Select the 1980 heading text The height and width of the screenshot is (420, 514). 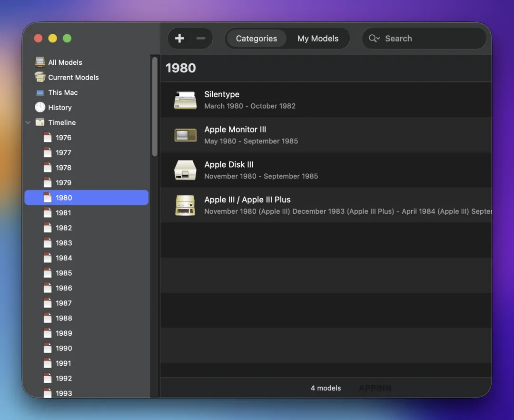pyautogui.click(x=181, y=68)
